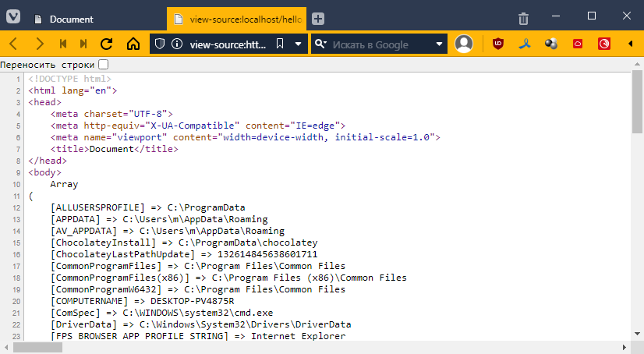The height and width of the screenshot is (354, 644).
Task: Open the search engine selector dropdown
Action: click(x=320, y=44)
